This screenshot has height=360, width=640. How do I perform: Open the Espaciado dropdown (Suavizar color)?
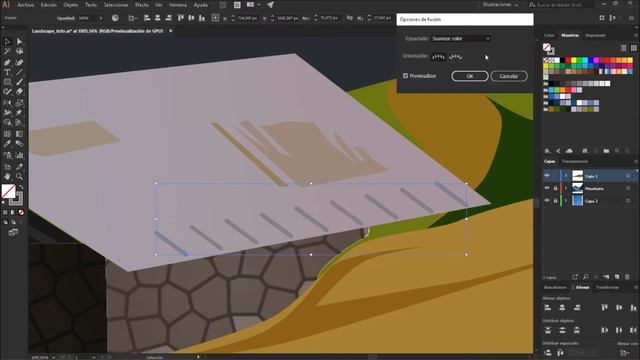[x=461, y=38]
